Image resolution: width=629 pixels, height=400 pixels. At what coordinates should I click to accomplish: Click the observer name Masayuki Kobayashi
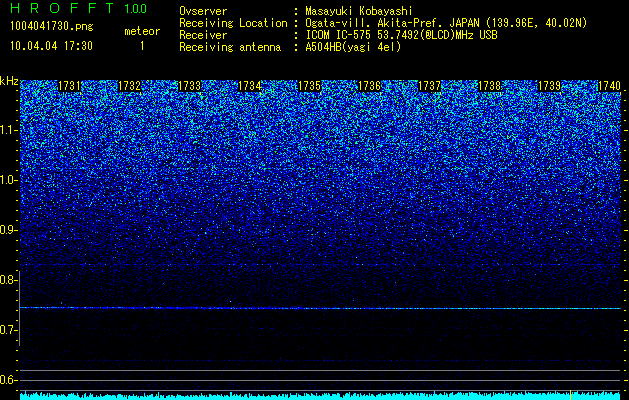pyautogui.click(x=359, y=11)
